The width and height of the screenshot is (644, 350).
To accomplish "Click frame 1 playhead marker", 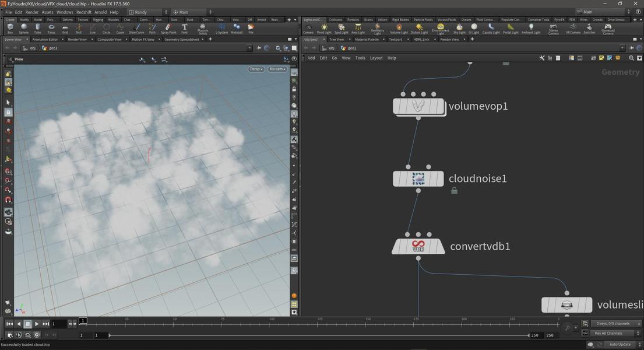I will click(x=83, y=320).
